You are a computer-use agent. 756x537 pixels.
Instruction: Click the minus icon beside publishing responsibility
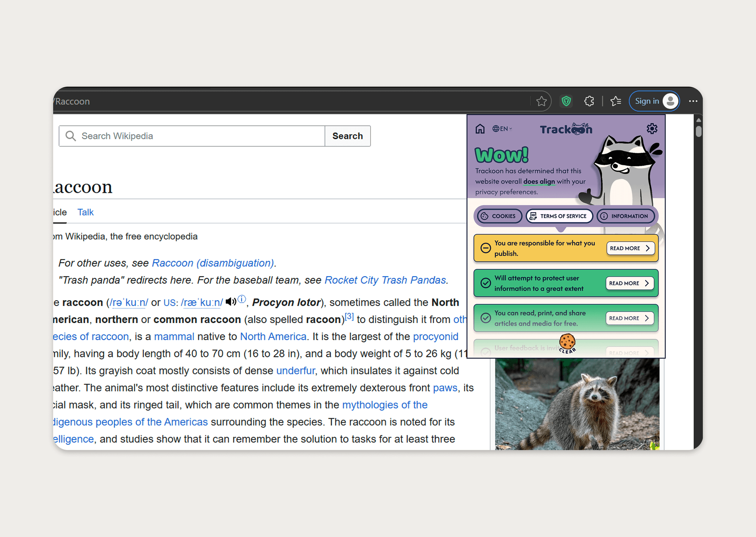tap(486, 248)
